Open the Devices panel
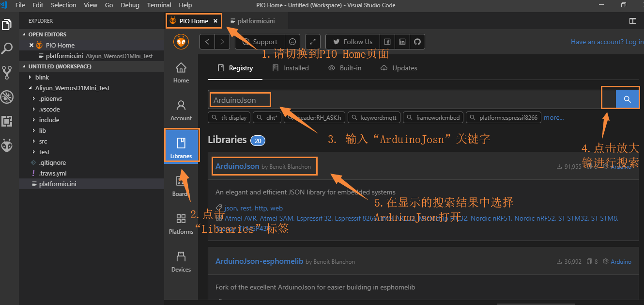 (181, 261)
